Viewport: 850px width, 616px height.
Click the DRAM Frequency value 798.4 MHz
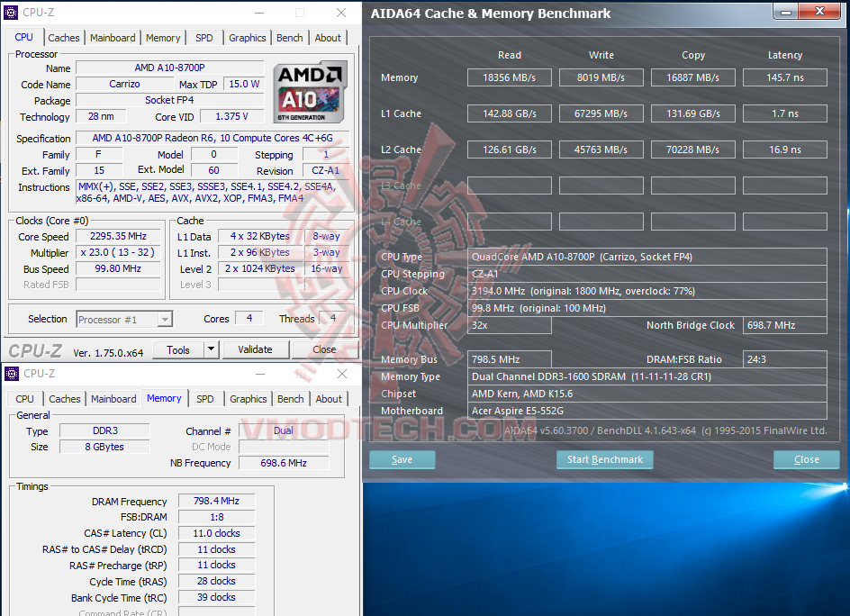pyautogui.click(x=216, y=501)
